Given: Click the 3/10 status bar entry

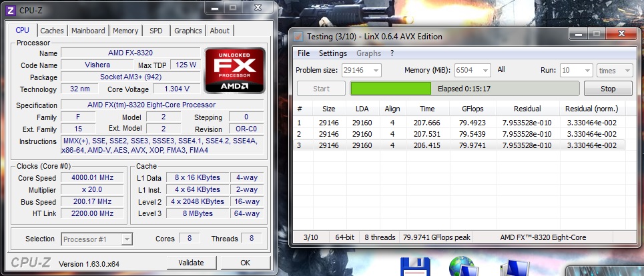Looking at the screenshot, I should click(310, 237).
